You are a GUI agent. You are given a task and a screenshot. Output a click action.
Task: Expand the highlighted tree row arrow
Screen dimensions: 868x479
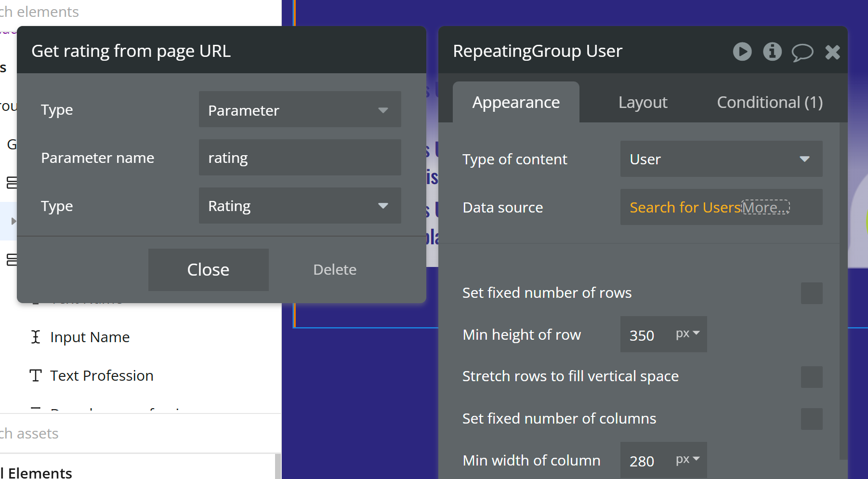[x=13, y=221]
